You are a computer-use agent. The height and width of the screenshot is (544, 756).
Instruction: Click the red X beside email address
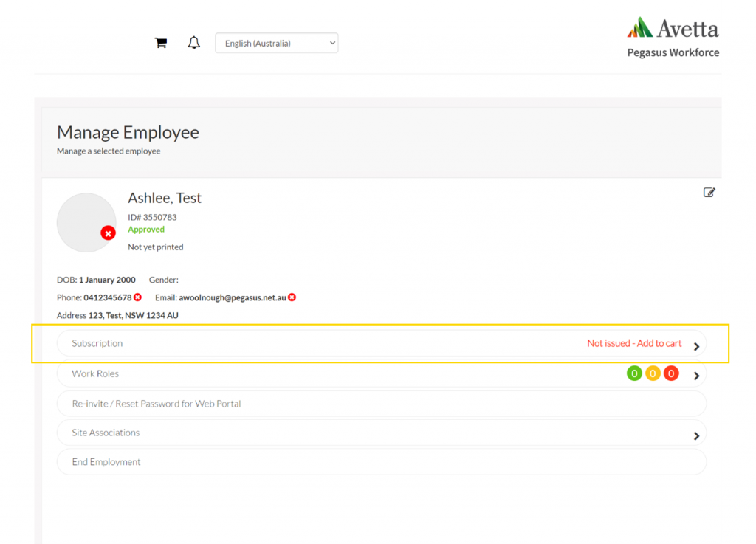[x=292, y=297]
